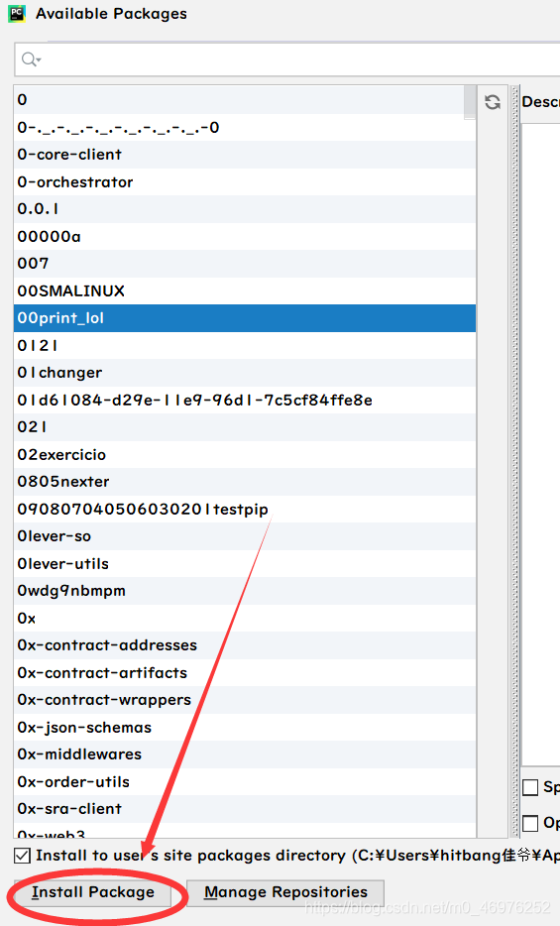This screenshot has width=560, height=926.
Task: Select the 02exercicio package
Action: coord(245,455)
